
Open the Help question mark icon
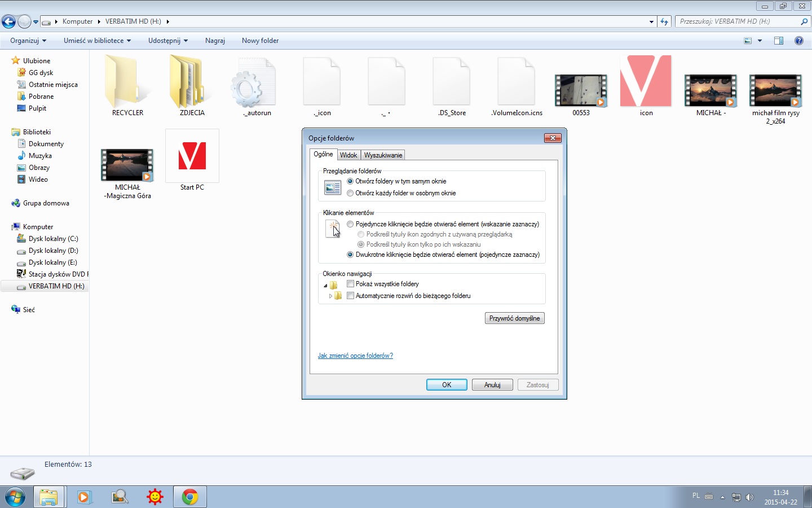point(798,41)
